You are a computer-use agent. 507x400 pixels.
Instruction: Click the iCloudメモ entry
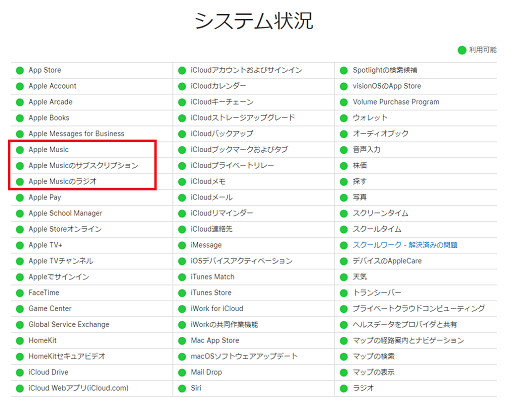[x=208, y=181]
